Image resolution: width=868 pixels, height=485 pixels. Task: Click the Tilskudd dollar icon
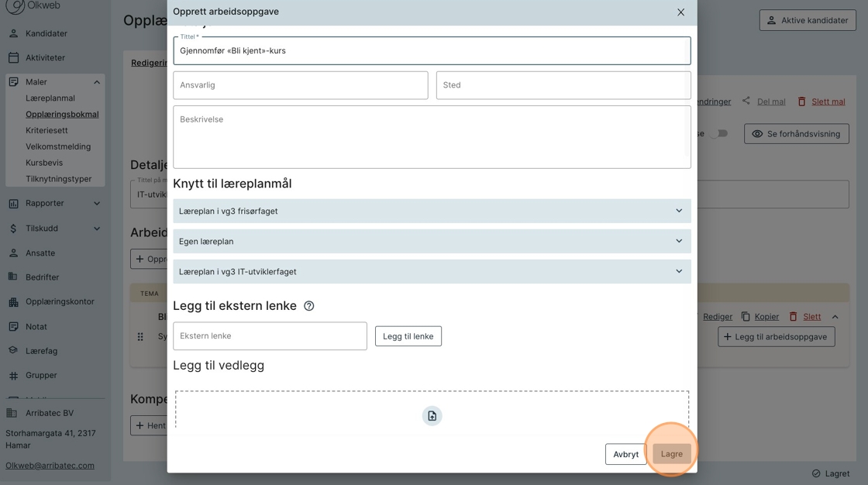click(x=14, y=228)
